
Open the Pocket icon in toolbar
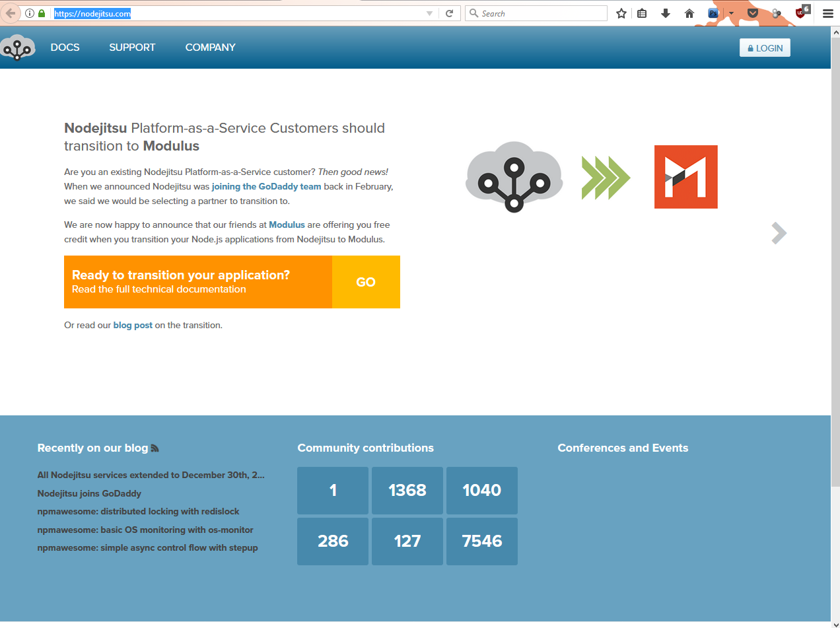pos(752,13)
